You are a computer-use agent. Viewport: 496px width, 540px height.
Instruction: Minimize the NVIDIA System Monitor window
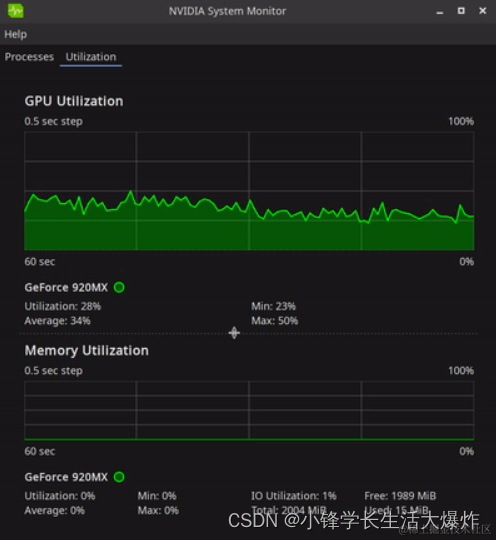point(440,12)
